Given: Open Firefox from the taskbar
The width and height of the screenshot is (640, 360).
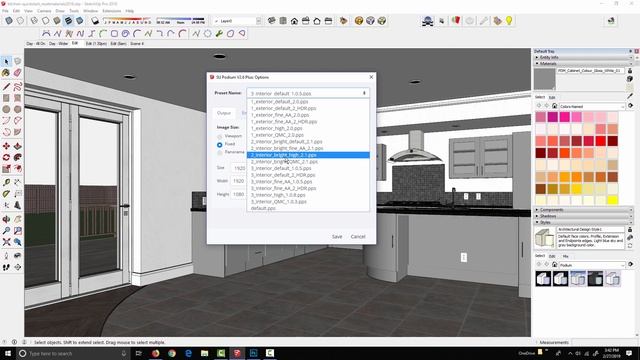Looking at the screenshot, I should (x=156, y=353).
